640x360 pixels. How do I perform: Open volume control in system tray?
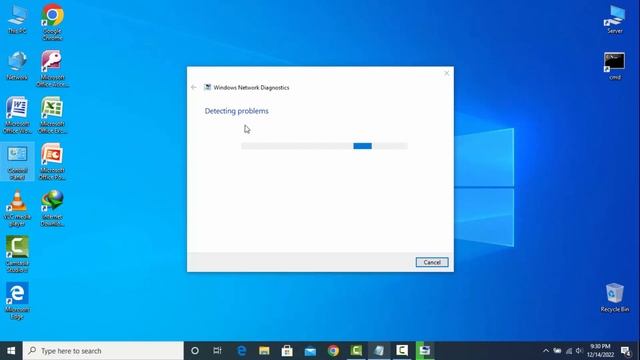coord(579,351)
